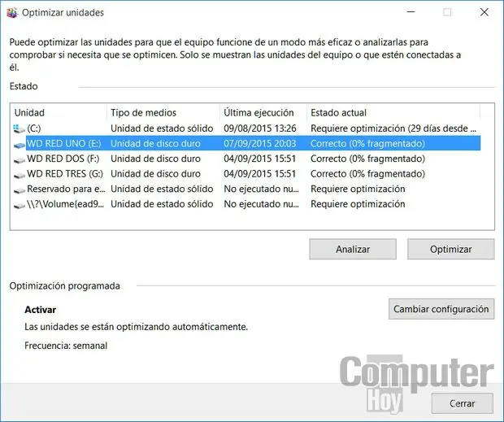
Task: Click the Optimizar unidades title bar app icon
Action: tap(11, 13)
